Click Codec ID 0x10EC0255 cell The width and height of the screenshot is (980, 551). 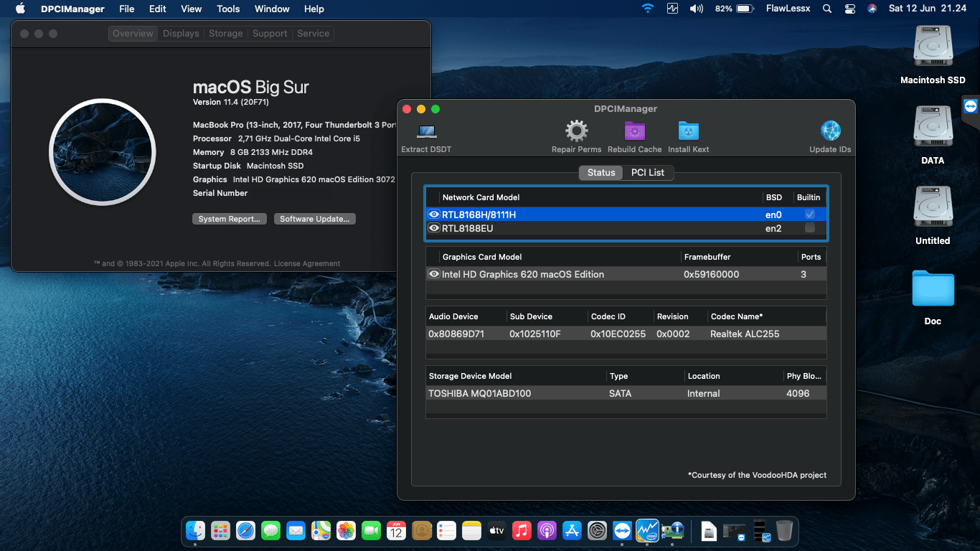click(x=618, y=334)
